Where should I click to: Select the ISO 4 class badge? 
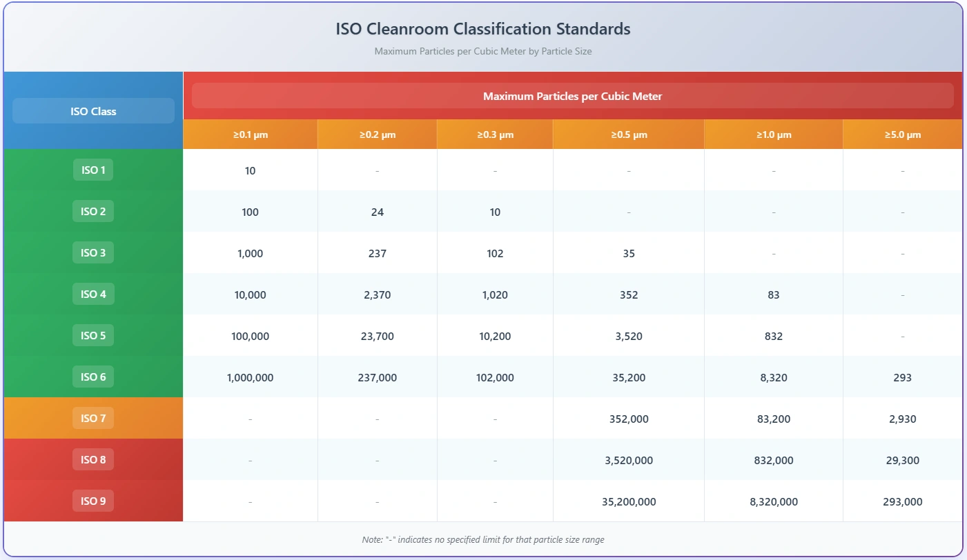click(x=93, y=294)
